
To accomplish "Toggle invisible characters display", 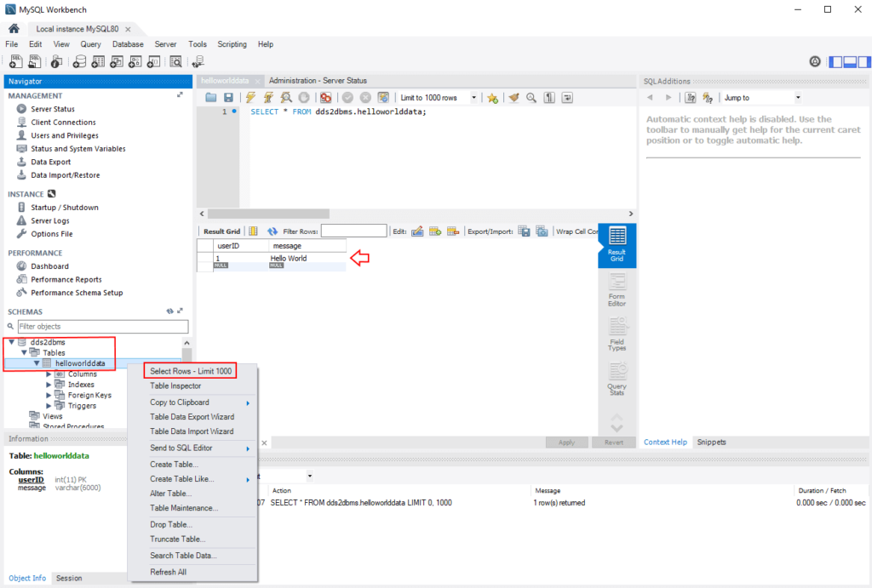I will [x=549, y=98].
